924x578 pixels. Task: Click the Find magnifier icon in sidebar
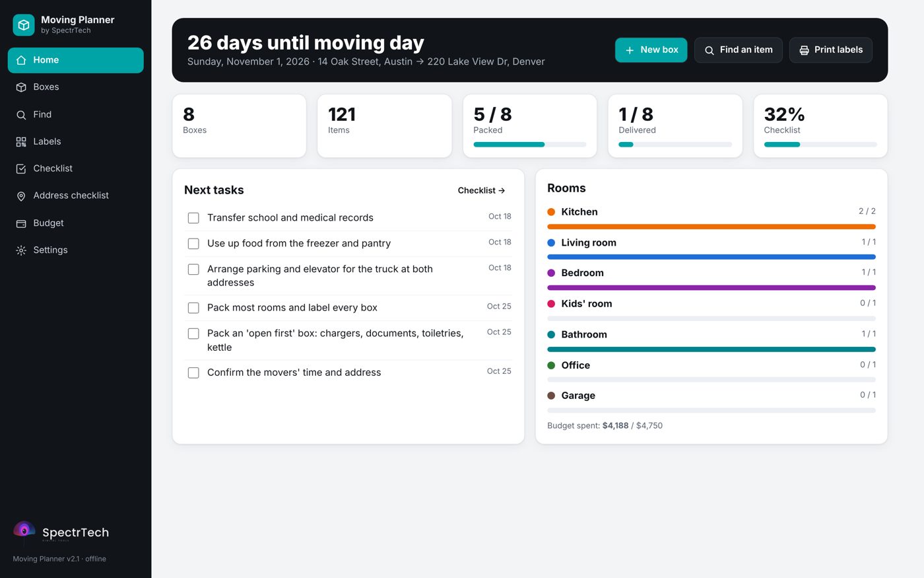click(21, 115)
